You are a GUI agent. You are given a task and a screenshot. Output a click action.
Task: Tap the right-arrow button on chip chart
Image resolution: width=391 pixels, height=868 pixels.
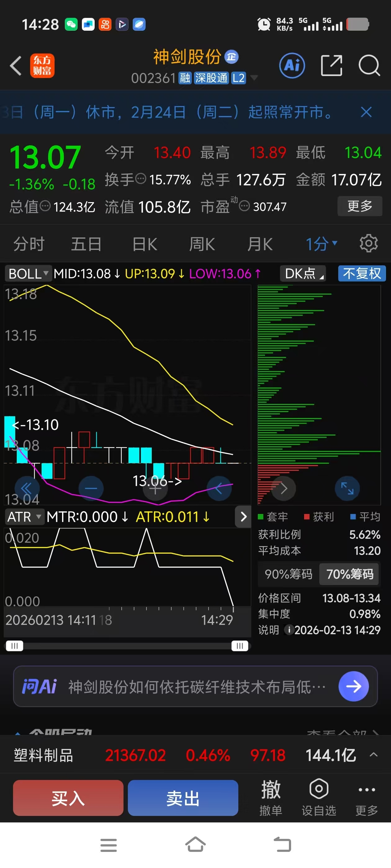click(x=284, y=488)
